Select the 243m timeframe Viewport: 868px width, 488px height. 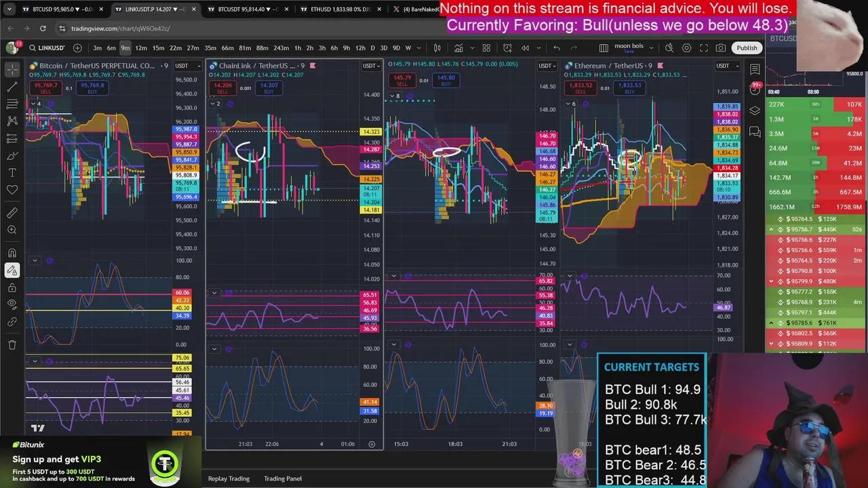pyautogui.click(x=281, y=48)
